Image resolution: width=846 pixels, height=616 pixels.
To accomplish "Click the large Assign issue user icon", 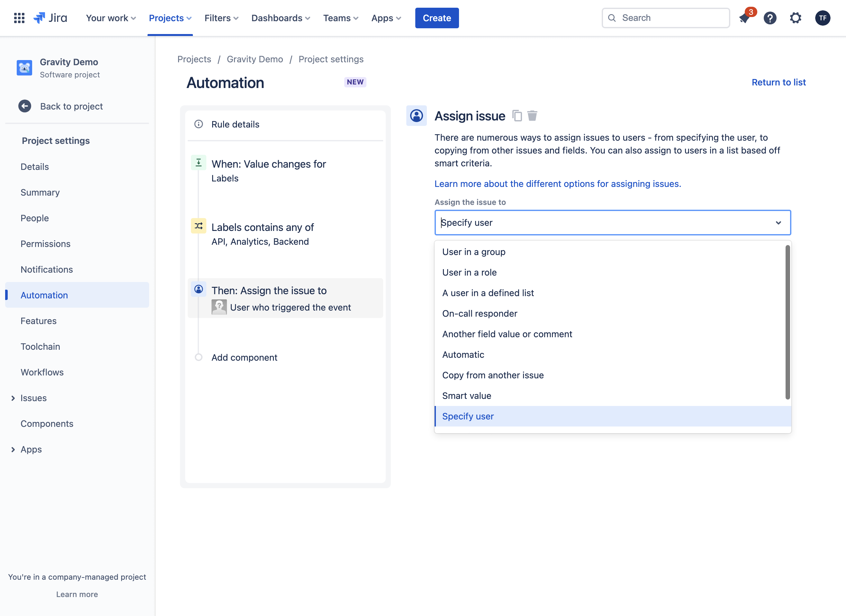I will click(417, 116).
